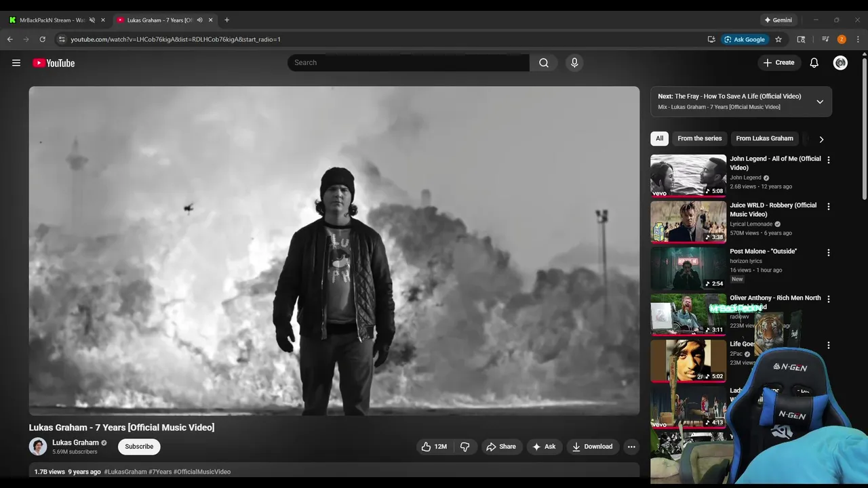Open the Lukas Graham channel name link

click(75, 443)
